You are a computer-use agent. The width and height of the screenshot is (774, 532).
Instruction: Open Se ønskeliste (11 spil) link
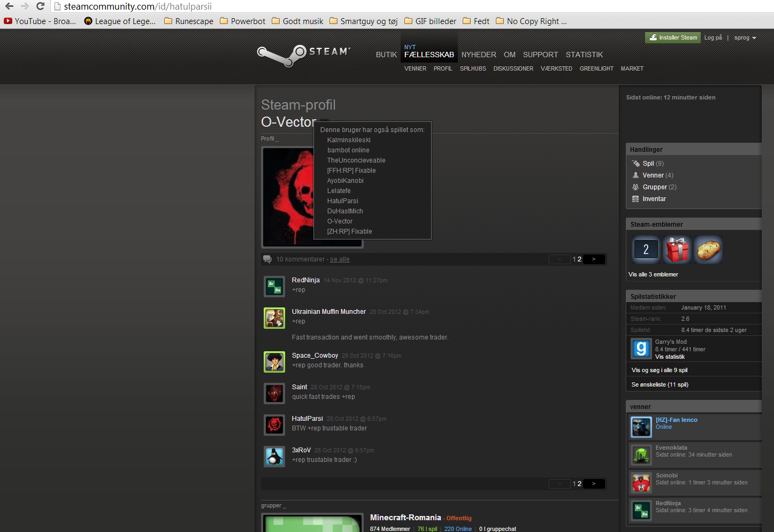660,384
